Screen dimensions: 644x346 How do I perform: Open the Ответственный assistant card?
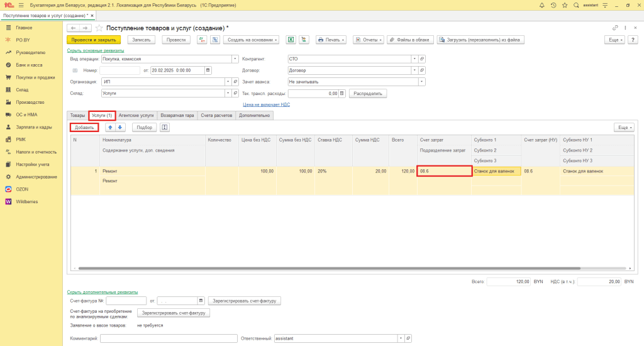tap(408, 338)
